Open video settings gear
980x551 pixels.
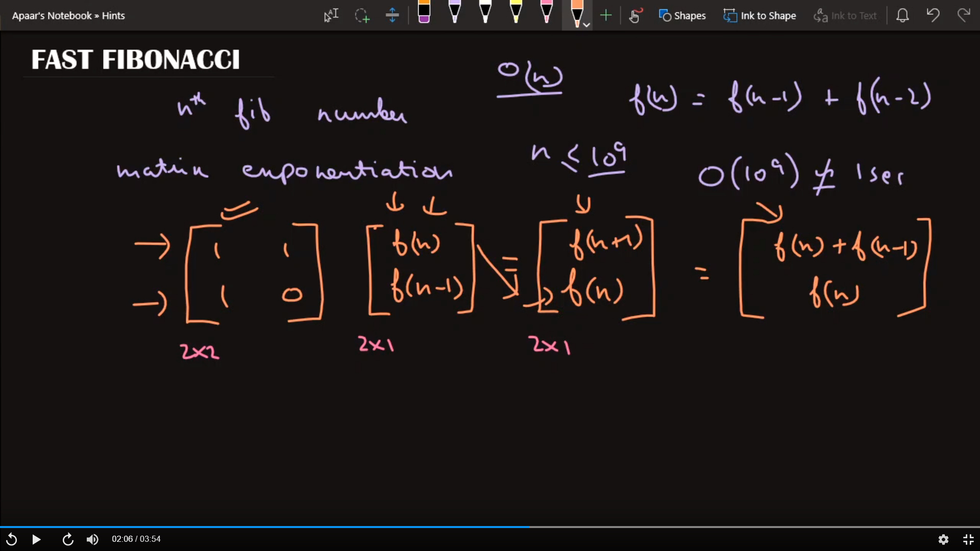943,539
